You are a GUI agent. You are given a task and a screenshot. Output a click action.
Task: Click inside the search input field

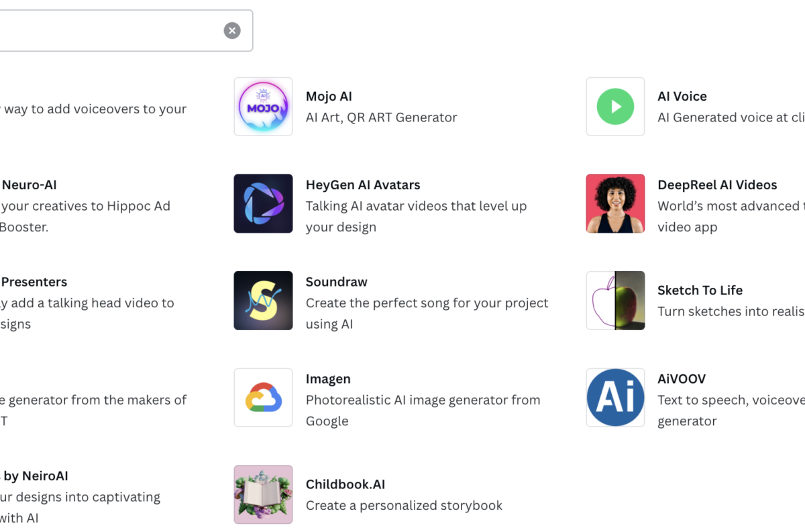(x=107, y=30)
